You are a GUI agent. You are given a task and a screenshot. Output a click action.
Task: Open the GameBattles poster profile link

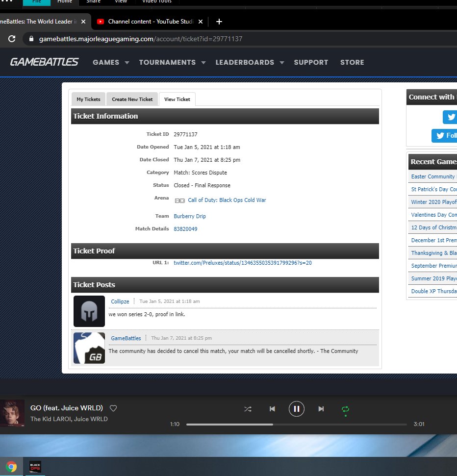(x=126, y=338)
